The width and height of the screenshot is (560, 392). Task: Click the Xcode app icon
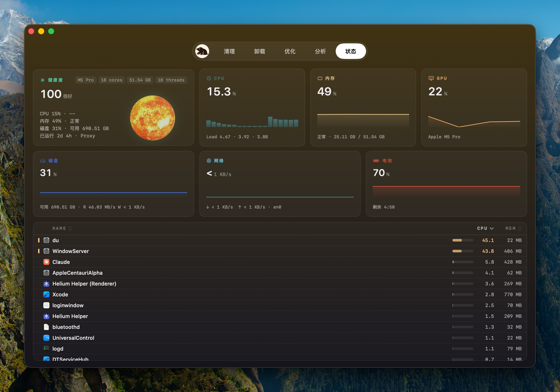[x=46, y=294]
